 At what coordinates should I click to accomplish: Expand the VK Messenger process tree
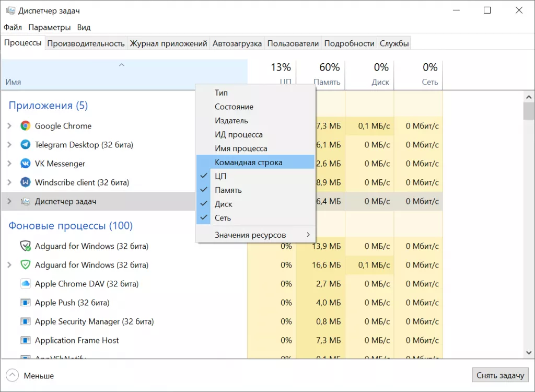click(x=9, y=164)
